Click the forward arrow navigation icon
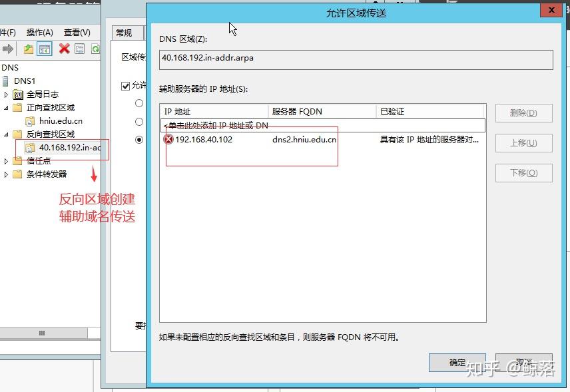Screen dimensions: 570x392 (x=9, y=49)
